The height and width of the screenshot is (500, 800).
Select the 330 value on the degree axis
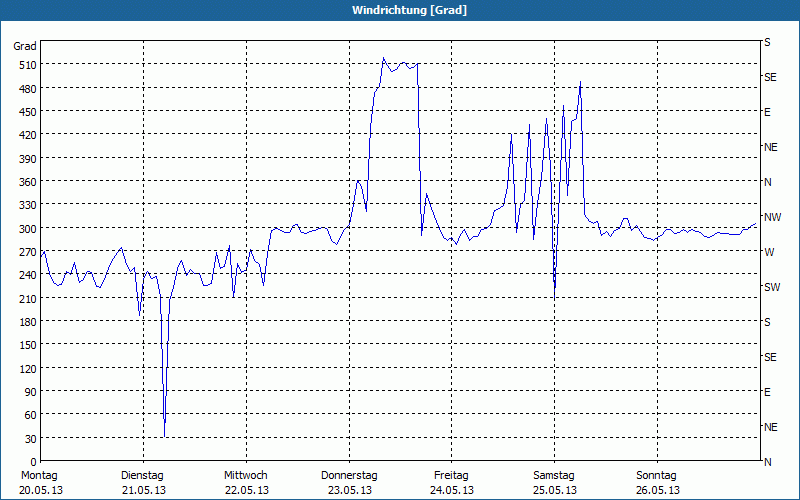point(28,205)
